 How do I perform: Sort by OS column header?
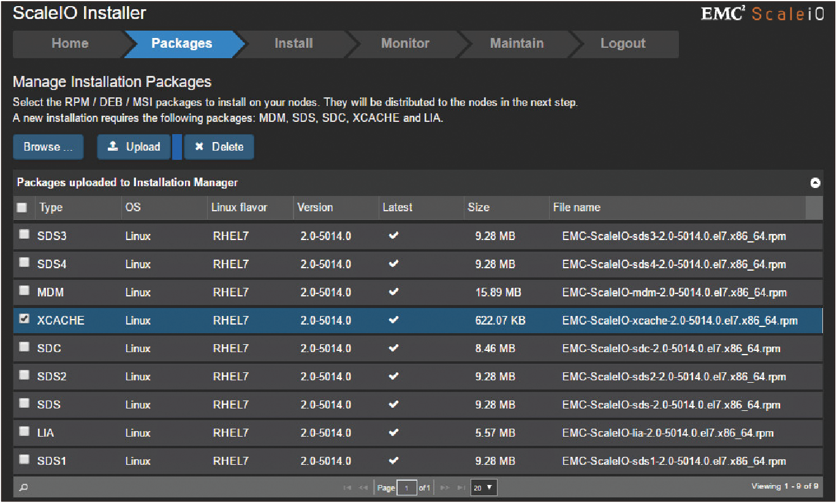164,208
